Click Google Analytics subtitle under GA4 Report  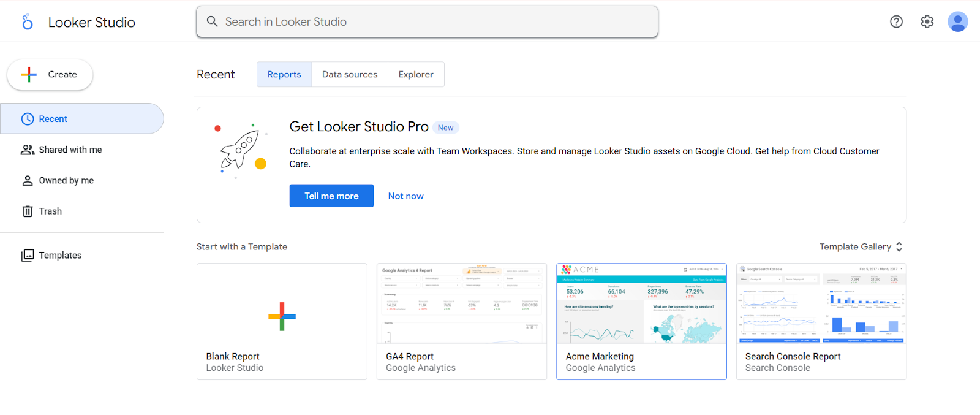coord(421,368)
